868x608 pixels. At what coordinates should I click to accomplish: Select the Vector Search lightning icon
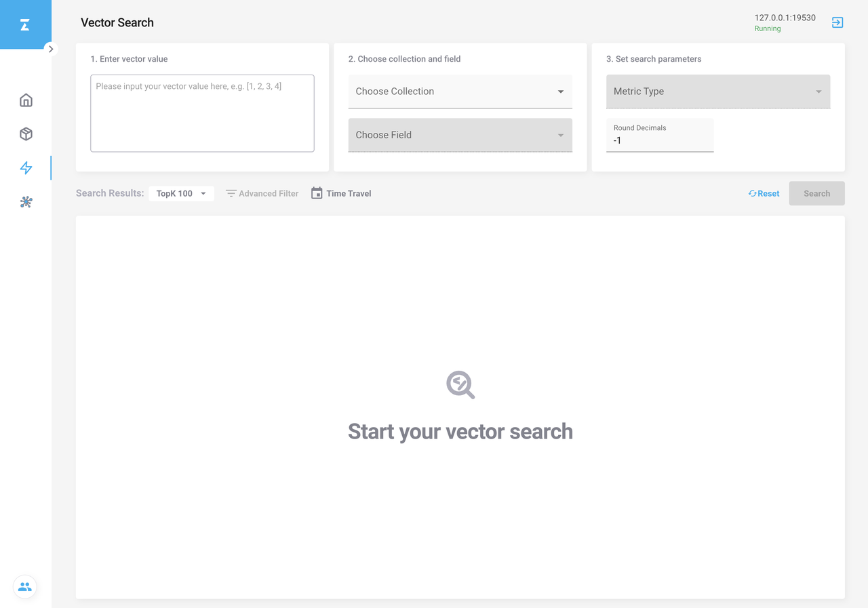click(x=26, y=168)
